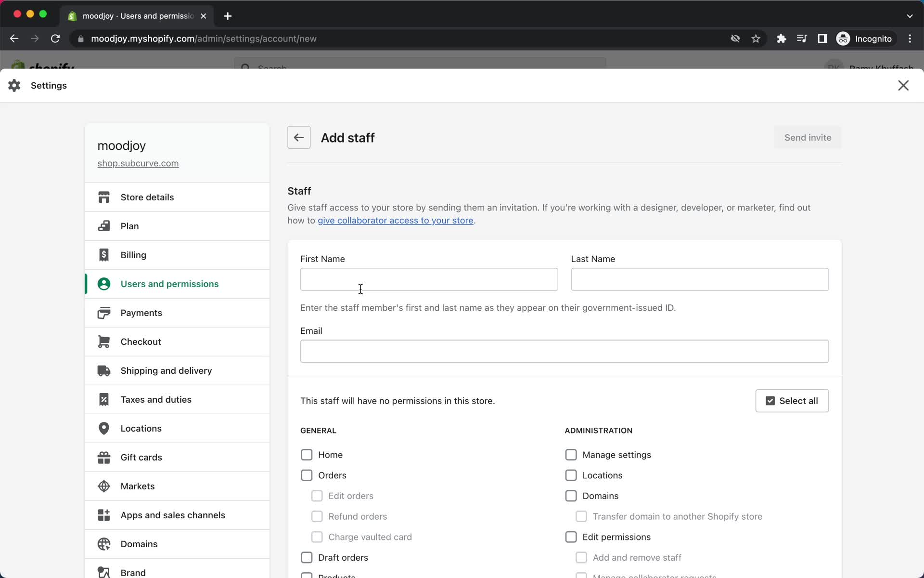Click the First Name input field
Image resolution: width=924 pixels, height=578 pixels.
(429, 279)
